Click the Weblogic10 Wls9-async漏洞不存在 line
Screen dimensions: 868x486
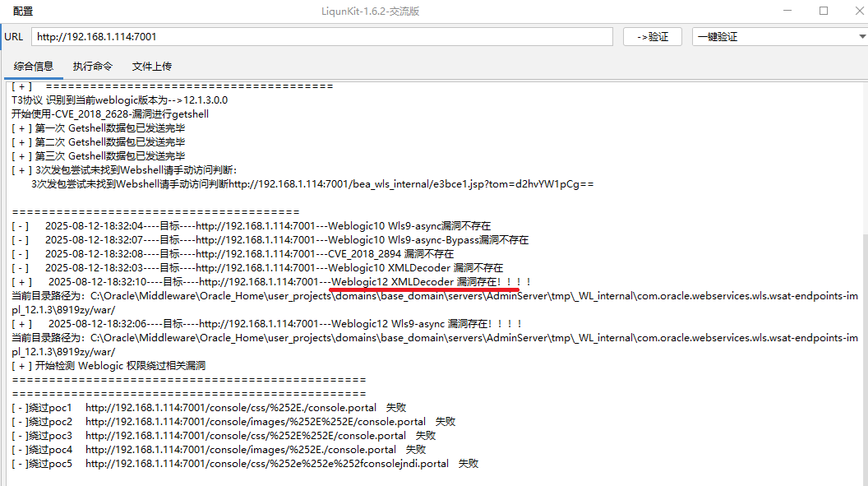tap(252, 226)
